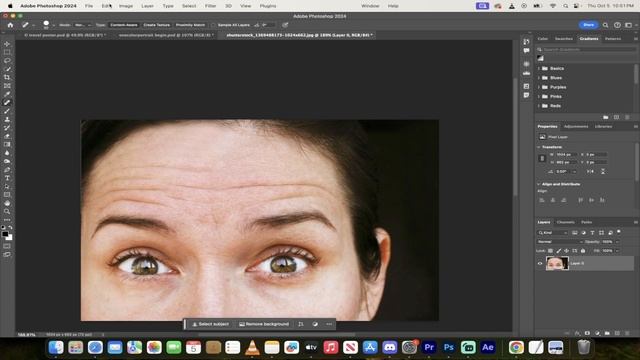Toggle lock transparent pixels
Image resolution: width=640 pixels, height=360 pixels.
pos(550,251)
